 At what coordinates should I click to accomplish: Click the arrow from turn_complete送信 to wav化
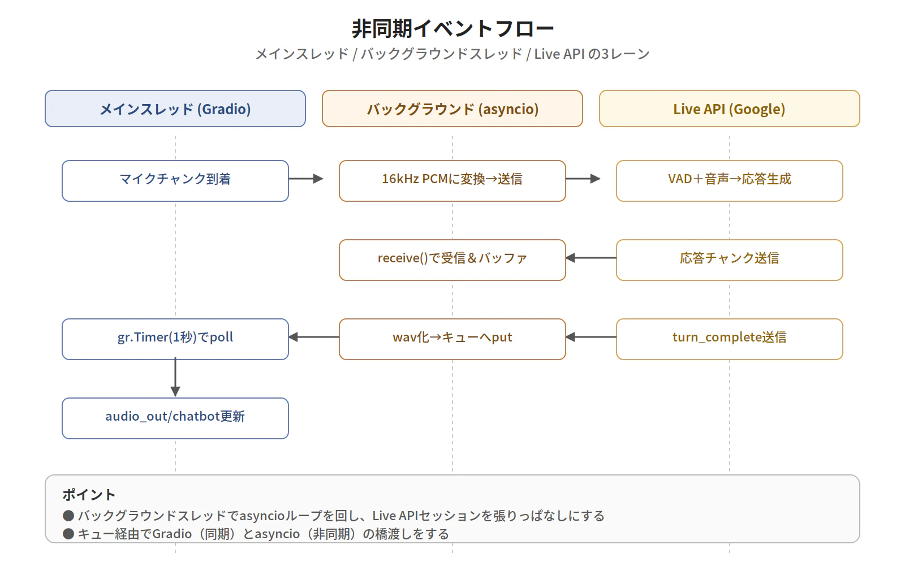click(x=591, y=339)
